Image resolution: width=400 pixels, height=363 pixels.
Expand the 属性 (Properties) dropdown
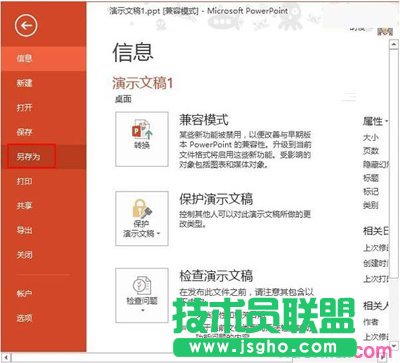(376, 121)
